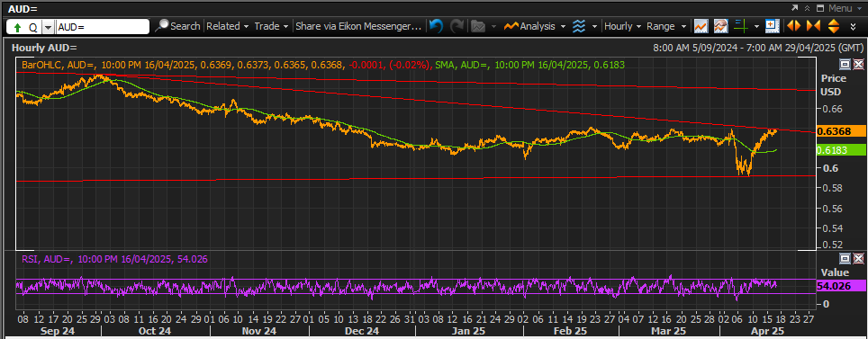Click the zoom-in region icon
The image size is (868, 339).
(772, 26)
